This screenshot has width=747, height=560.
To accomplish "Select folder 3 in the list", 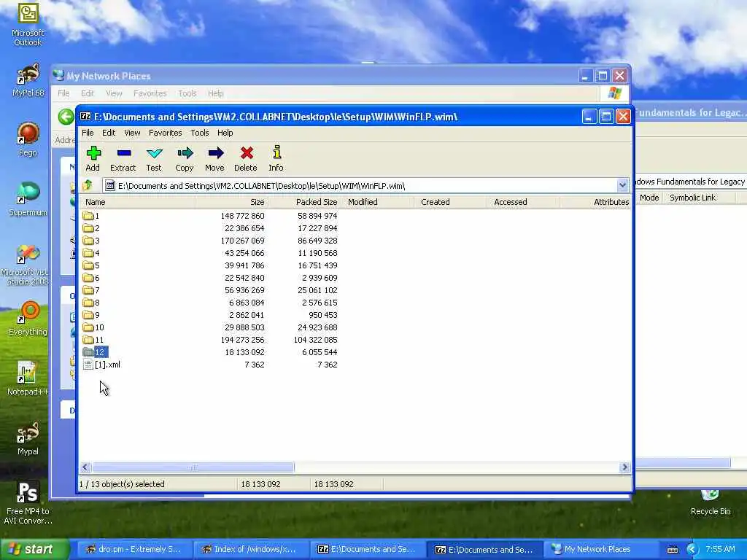I will [91, 241].
